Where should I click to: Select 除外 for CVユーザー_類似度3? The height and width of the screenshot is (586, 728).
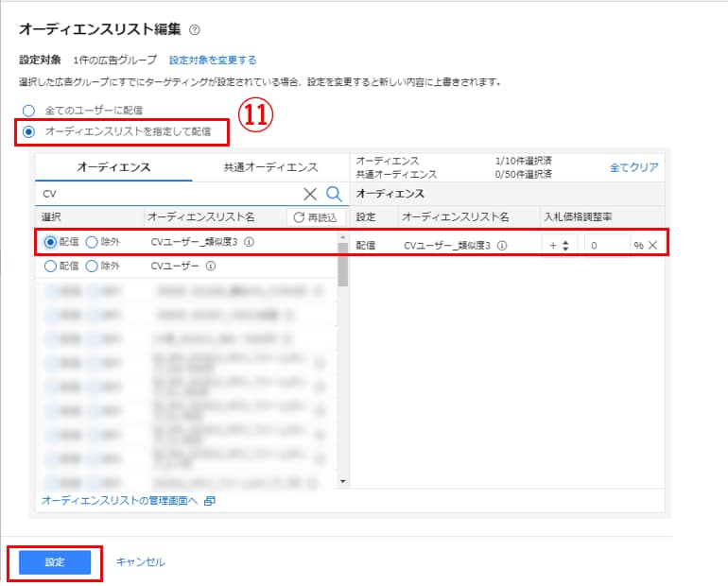(92, 242)
